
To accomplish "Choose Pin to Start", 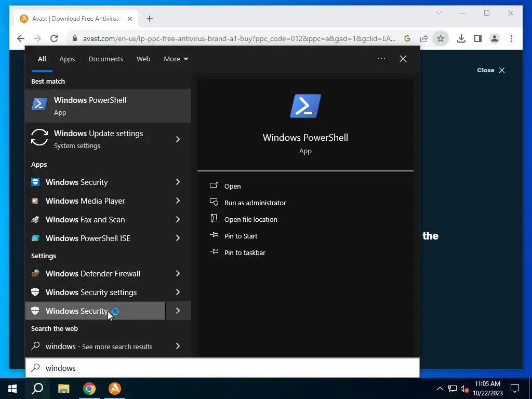I will pyautogui.click(x=241, y=236).
